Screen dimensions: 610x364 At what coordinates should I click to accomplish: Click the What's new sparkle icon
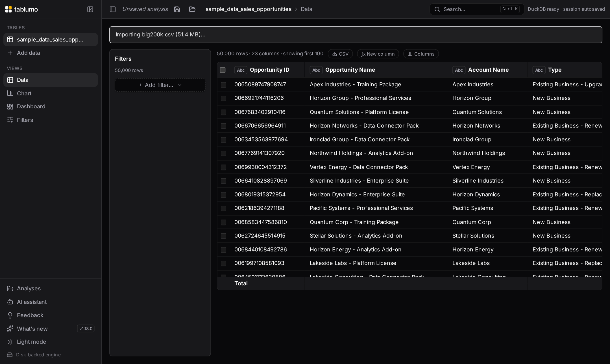[10, 329]
